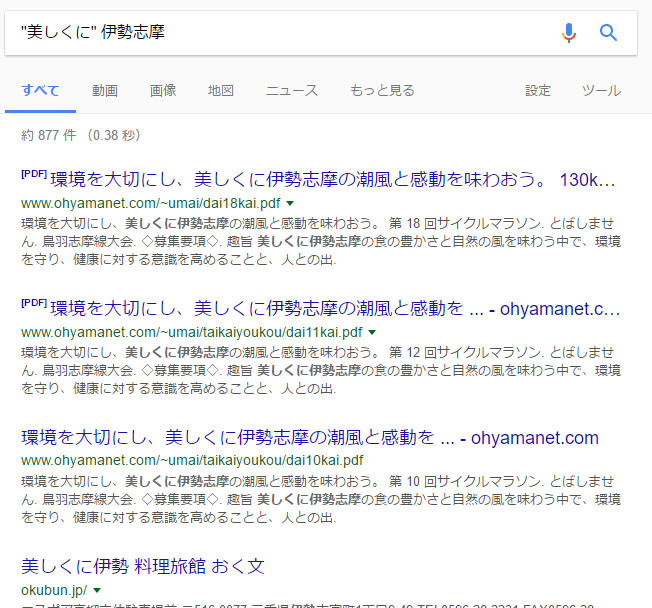
Task: Open the third result titled ending ohyamanet.com
Action: 310,437
